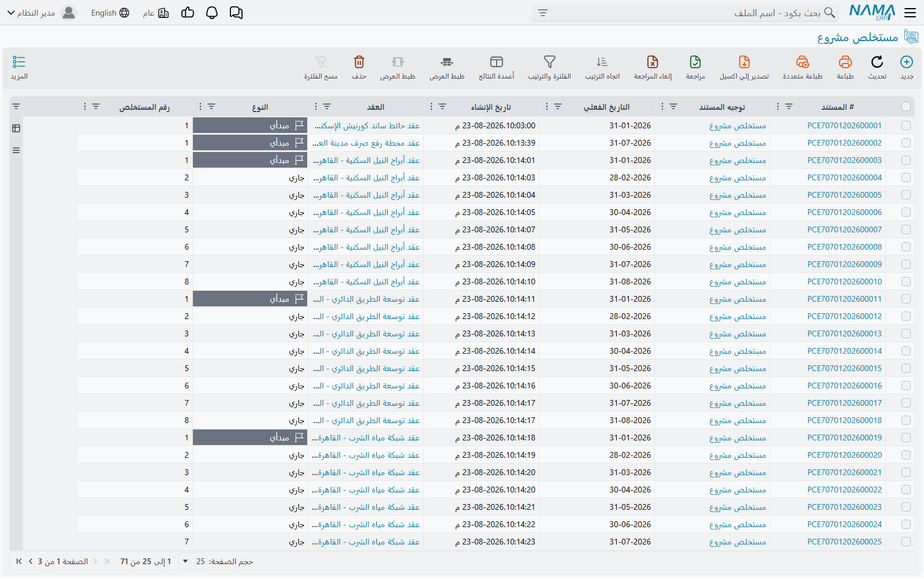Open filter for توجيه المستند column
The width and height of the screenshot is (924, 578).
click(x=673, y=106)
